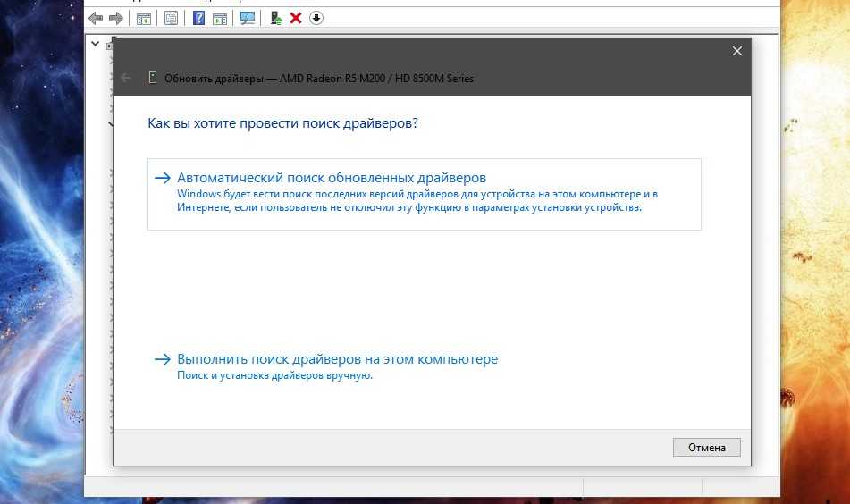Choose automatic search for updated drivers
The height and width of the screenshot is (504, 850).
pos(425,194)
